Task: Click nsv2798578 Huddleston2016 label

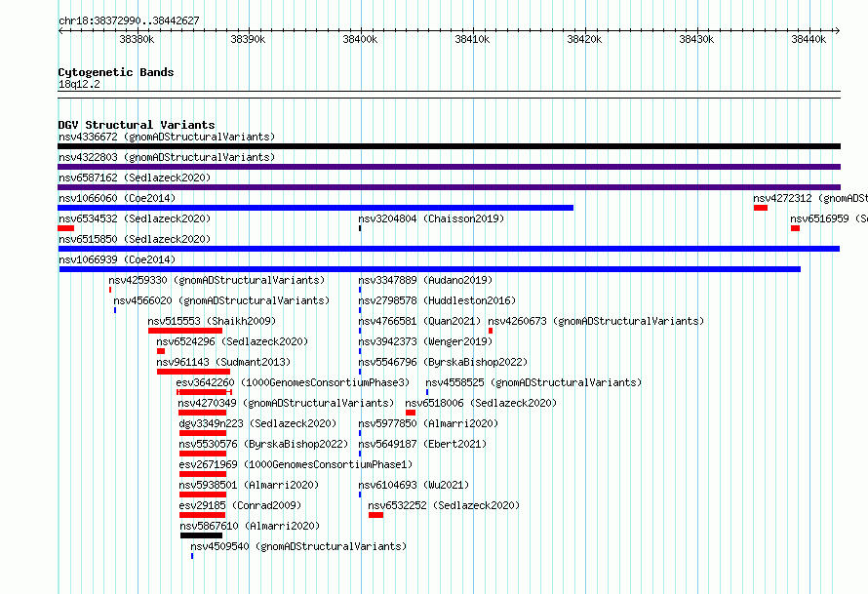Action: (437, 300)
